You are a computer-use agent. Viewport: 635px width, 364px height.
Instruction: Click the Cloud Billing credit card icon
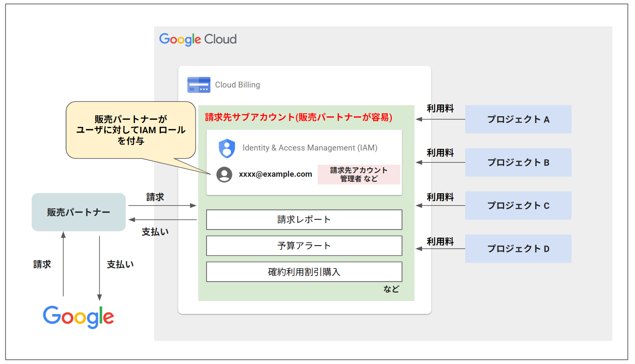[199, 85]
